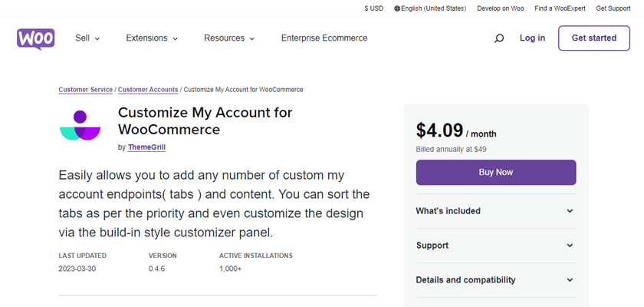Expand the Support section
This screenshot has height=307, width=644.
point(495,246)
